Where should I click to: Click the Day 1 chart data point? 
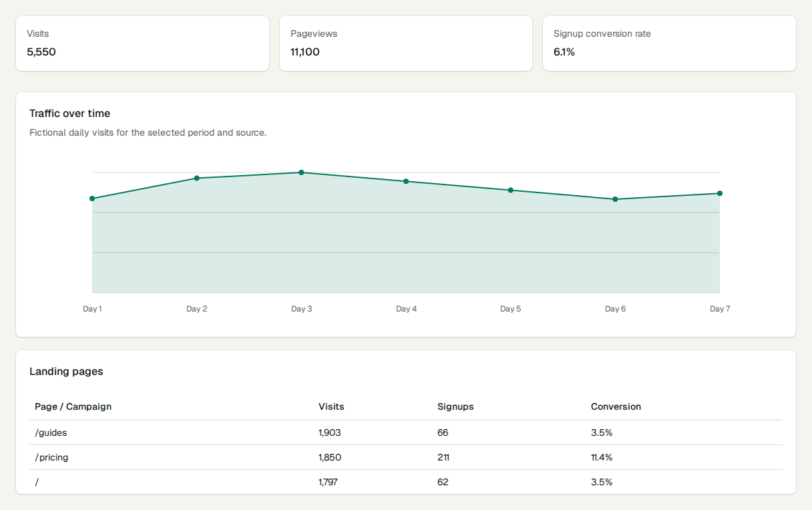point(92,199)
